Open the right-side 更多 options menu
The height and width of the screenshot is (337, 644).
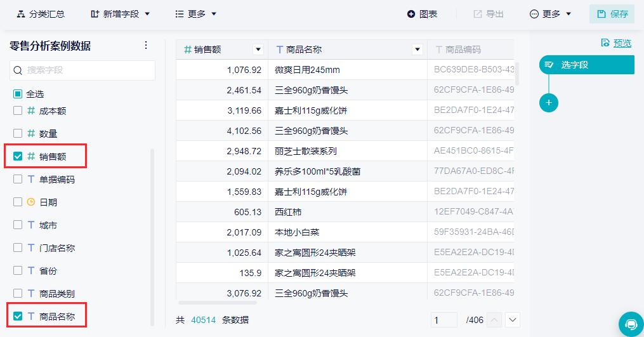550,14
